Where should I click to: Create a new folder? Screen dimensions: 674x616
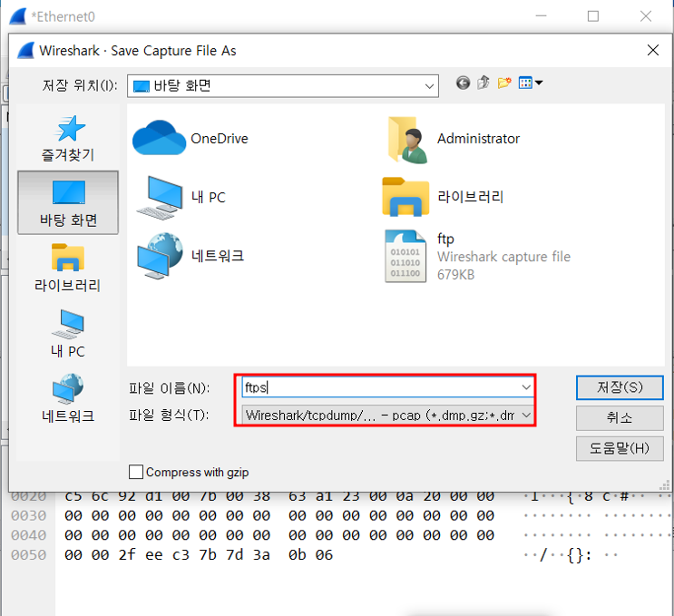pyautogui.click(x=504, y=83)
